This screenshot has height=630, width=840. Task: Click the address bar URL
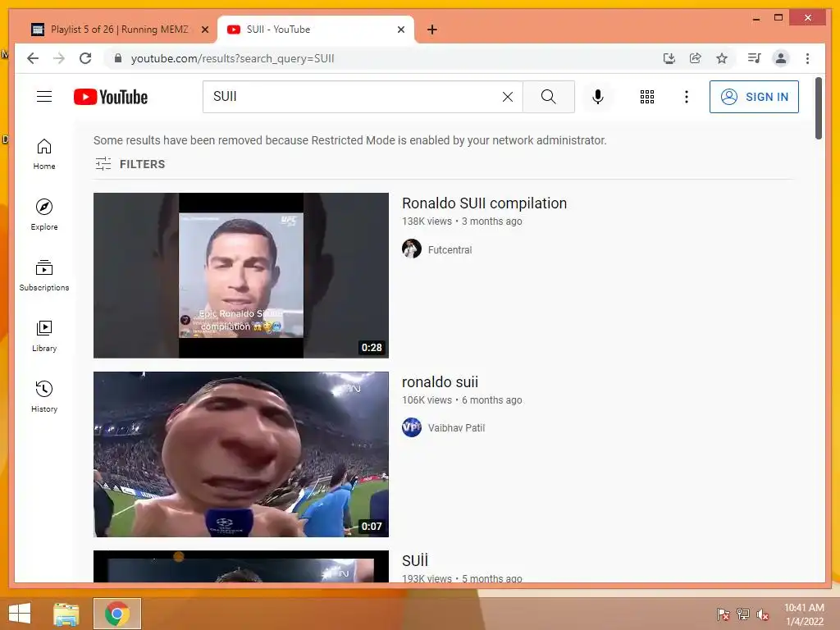232,58
